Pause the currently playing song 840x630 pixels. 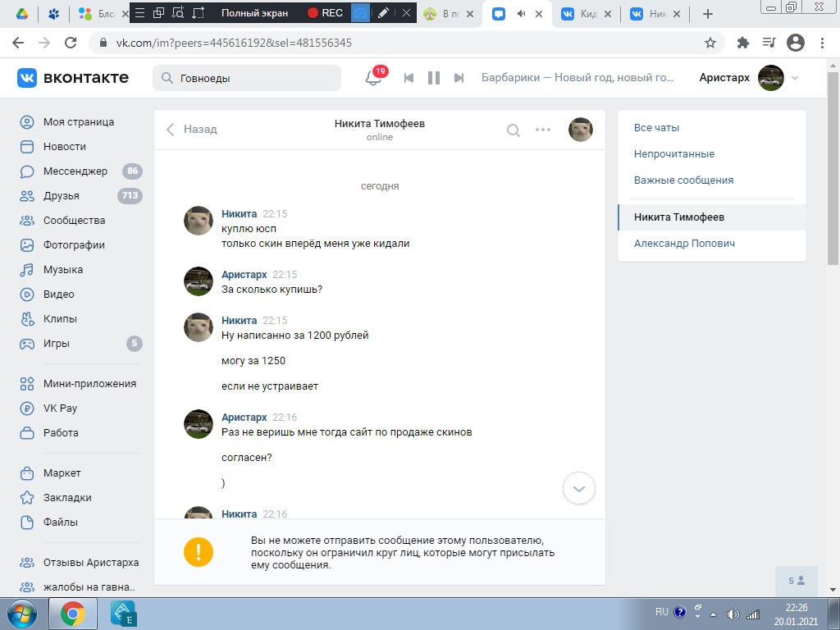(434, 78)
